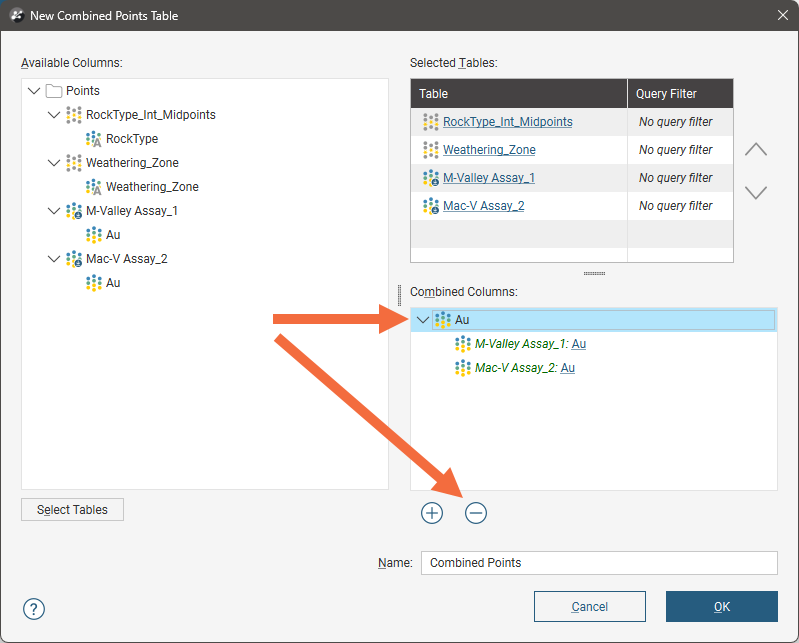The height and width of the screenshot is (643, 799).
Task: Click the plus icon to add combined column
Action: click(x=432, y=513)
